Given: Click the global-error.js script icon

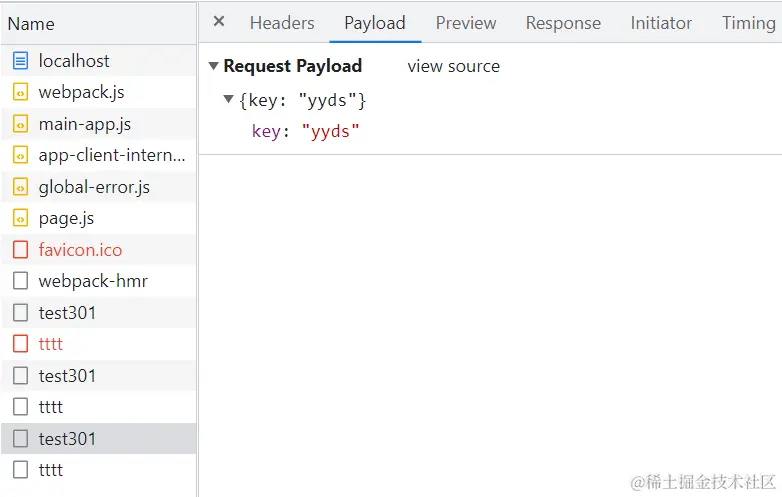Looking at the screenshot, I should [20, 187].
